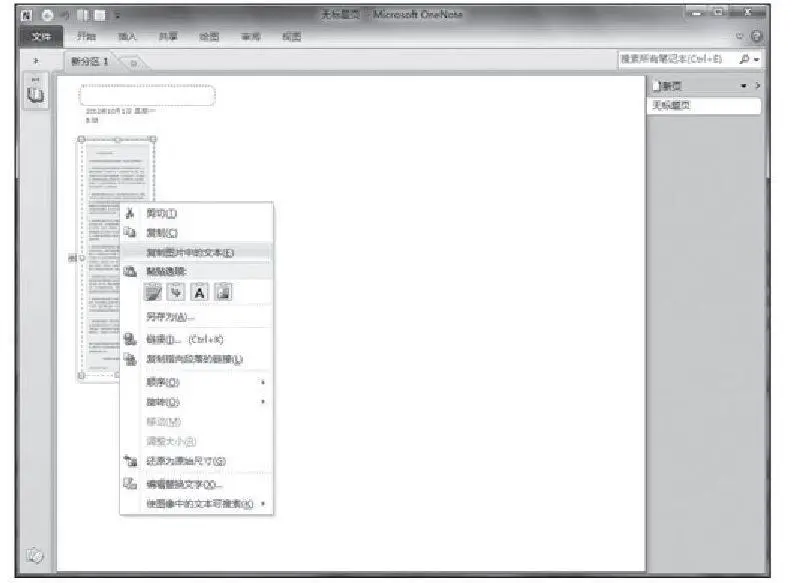The width and height of the screenshot is (792, 583).
Task: Choose the Merge Formatting paste icon
Action: 176,292
